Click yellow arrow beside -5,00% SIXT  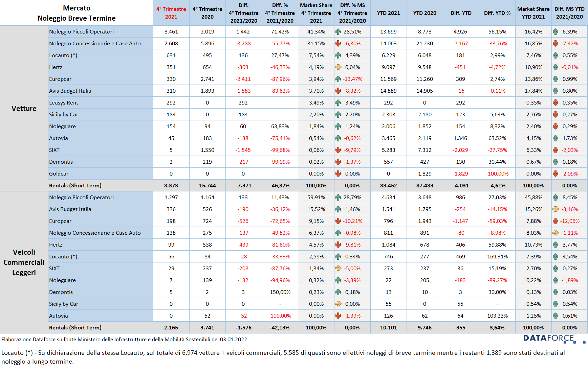[338, 269]
